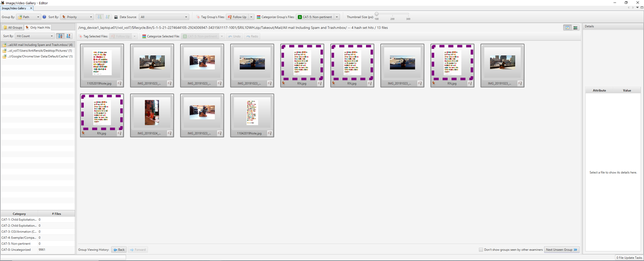Switch to the All Groups tab

pos(13,27)
